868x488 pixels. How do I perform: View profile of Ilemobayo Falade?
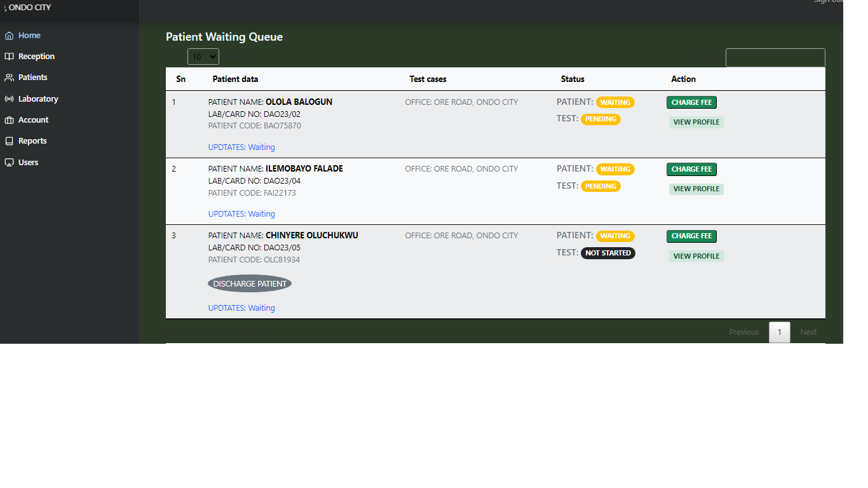tap(696, 189)
